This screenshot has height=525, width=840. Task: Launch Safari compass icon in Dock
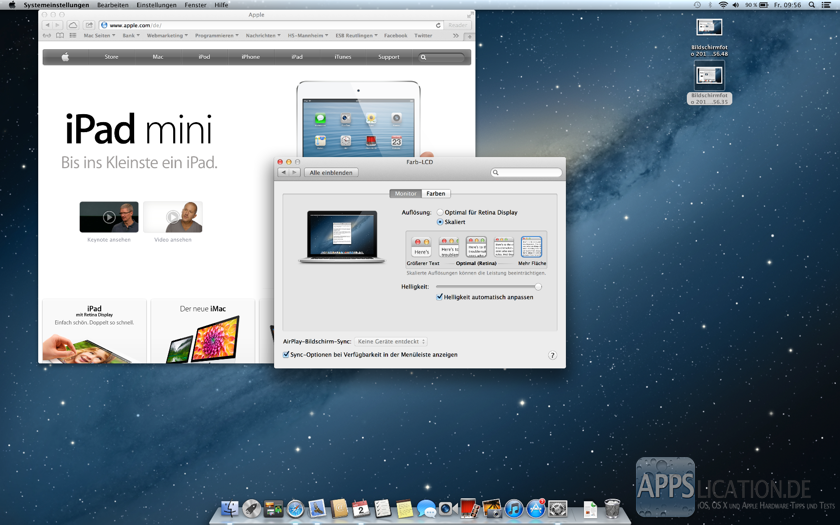point(295,508)
